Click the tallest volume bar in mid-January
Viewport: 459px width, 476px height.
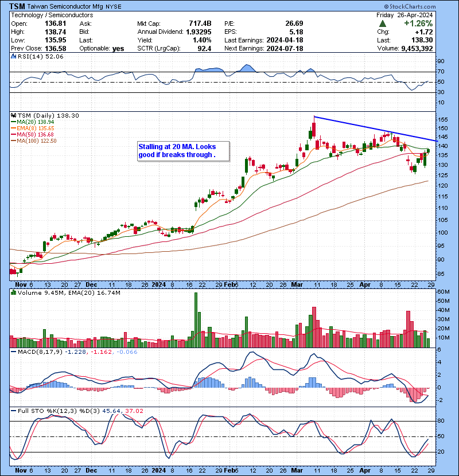click(x=196, y=320)
